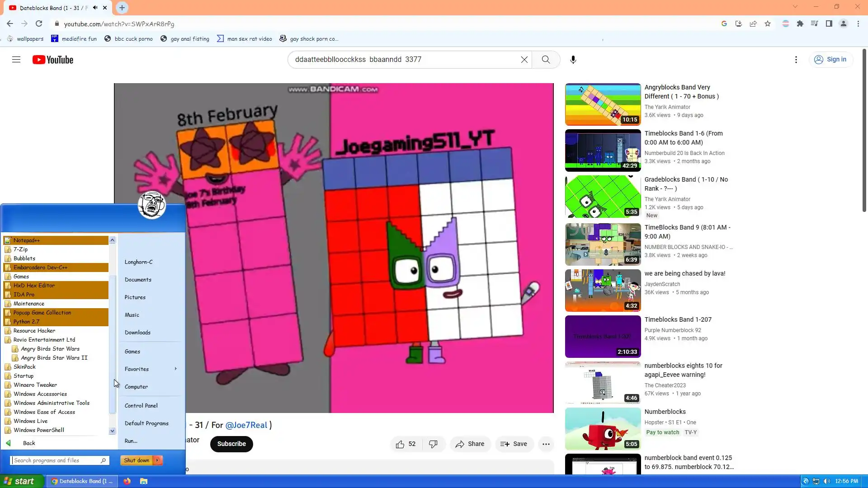Expand the Favorites submenu arrow
868x488 pixels.
pyautogui.click(x=175, y=369)
